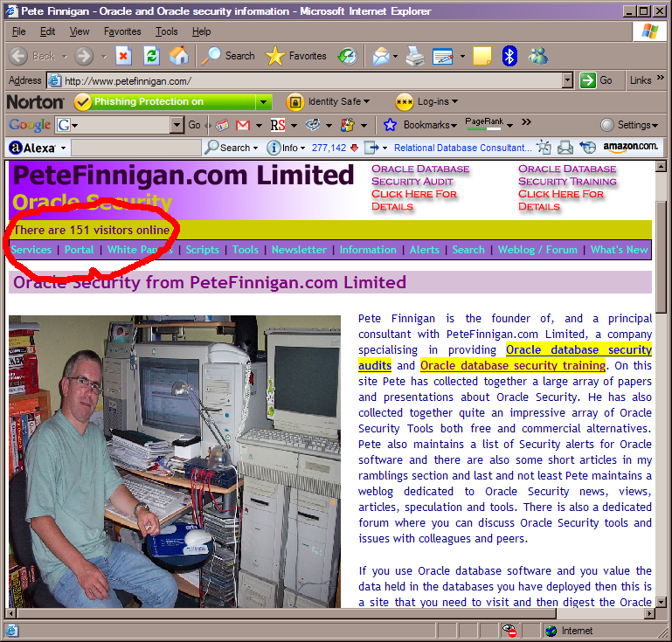Viewport: 672px width, 642px height.
Task: Expand Google toolbar more chevron
Action: pyautogui.click(x=526, y=122)
